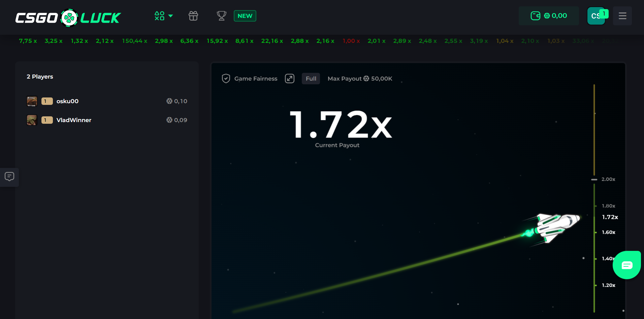The image size is (644, 319).
Task: Open the trophy leaderboard icon
Action: tap(221, 16)
